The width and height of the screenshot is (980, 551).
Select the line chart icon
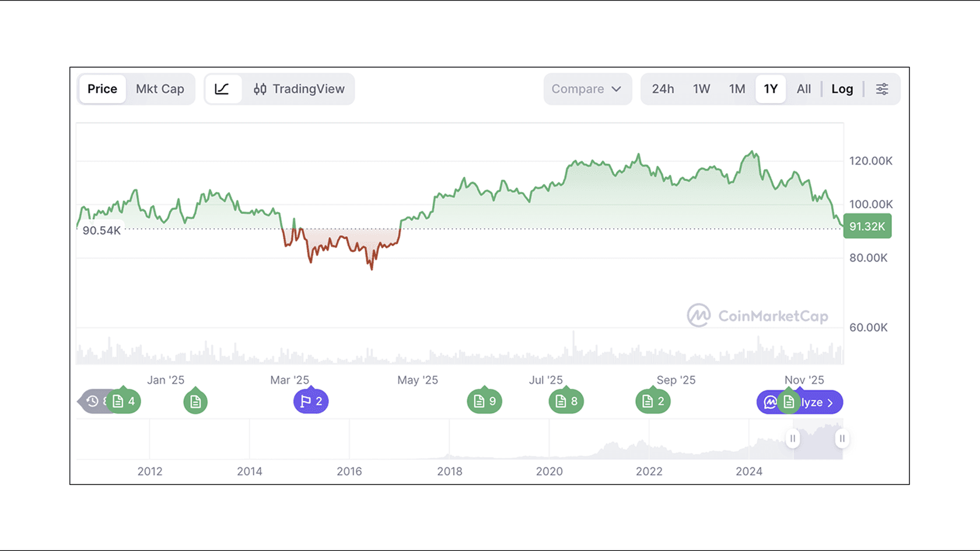point(223,89)
